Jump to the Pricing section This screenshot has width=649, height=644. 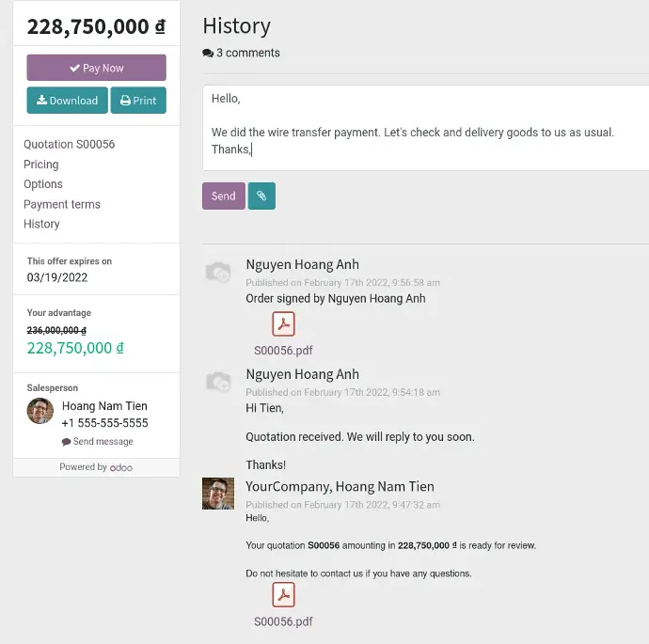coord(41,165)
